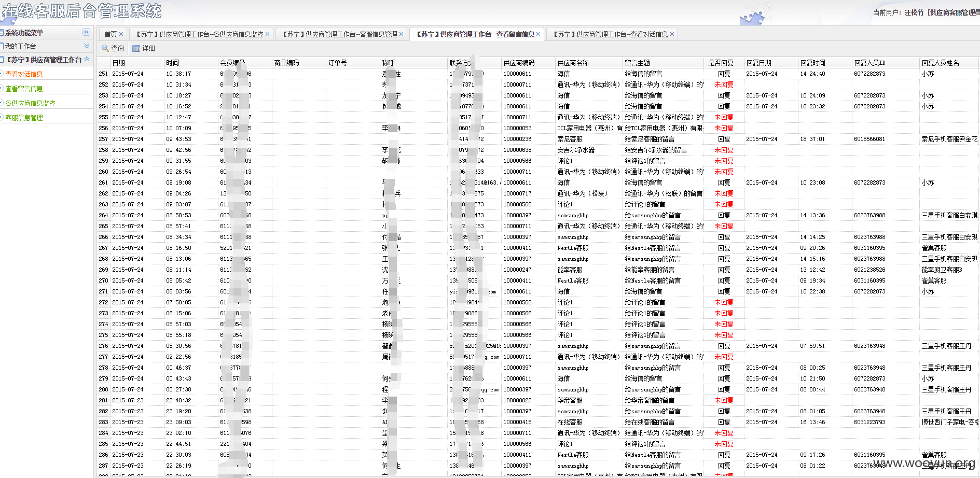
Task: Select the 查看留言信息 tab
Action: pos(475,34)
